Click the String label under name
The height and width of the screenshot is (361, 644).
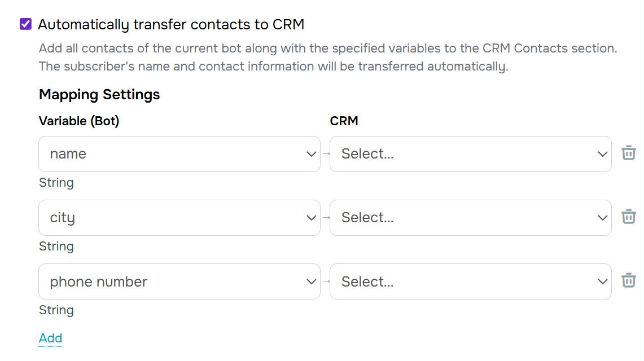coord(56,182)
